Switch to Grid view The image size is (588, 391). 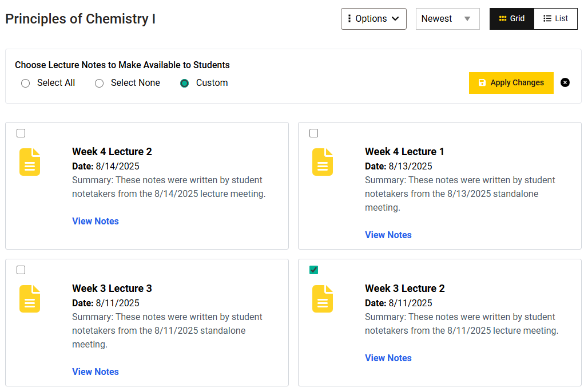pyautogui.click(x=511, y=19)
